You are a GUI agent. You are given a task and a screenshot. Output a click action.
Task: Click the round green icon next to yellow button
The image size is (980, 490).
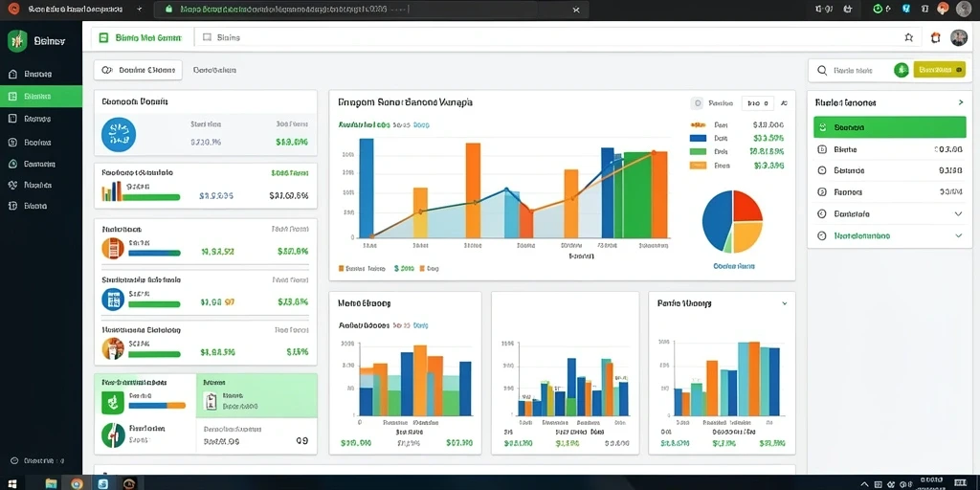[x=902, y=70]
